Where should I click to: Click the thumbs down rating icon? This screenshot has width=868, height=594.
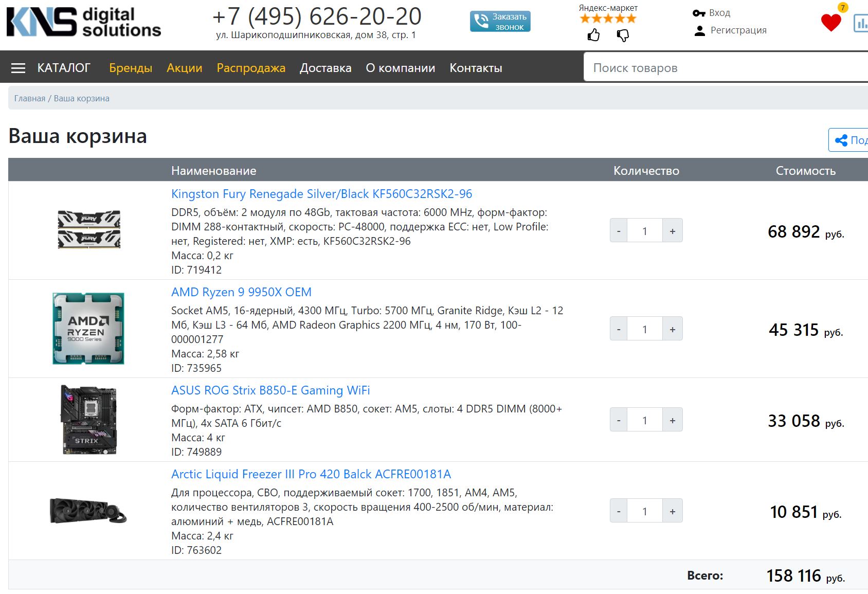[x=623, y=35]
